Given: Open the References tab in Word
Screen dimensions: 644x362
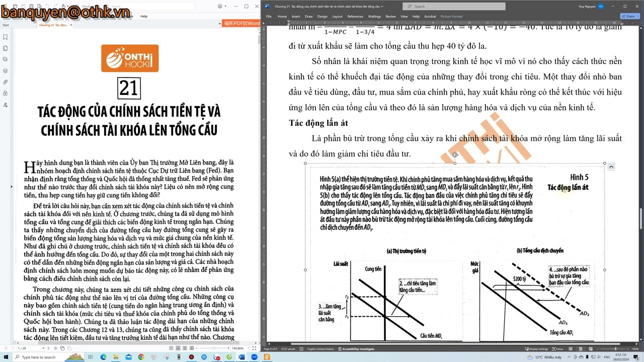Looking at the screenshot, I should [355, 16].
